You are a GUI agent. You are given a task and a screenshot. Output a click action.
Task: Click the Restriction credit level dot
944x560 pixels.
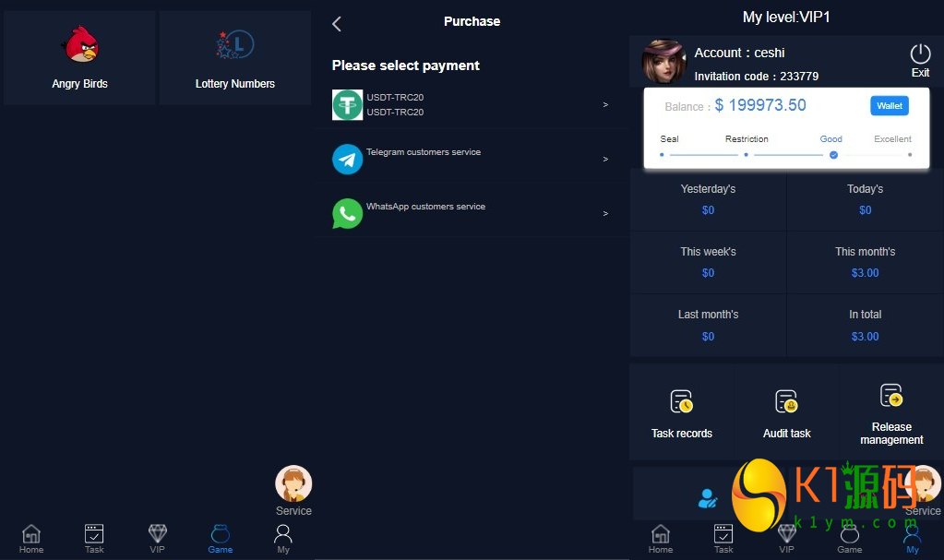click(746, 155)
